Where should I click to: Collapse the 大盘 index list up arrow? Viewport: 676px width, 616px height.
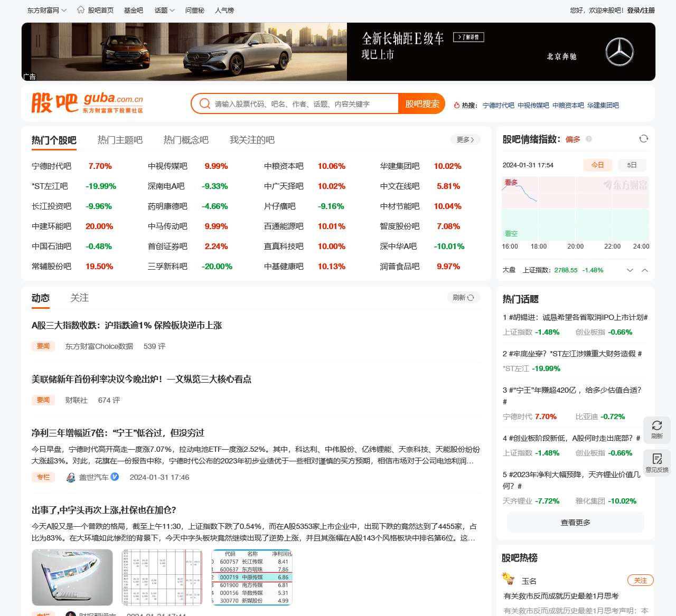click(644, 270)
